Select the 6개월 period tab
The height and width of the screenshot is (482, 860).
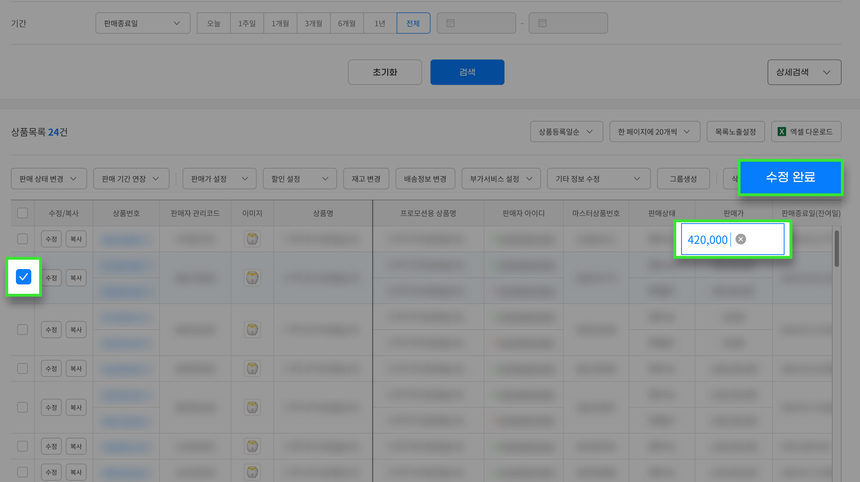347,23
